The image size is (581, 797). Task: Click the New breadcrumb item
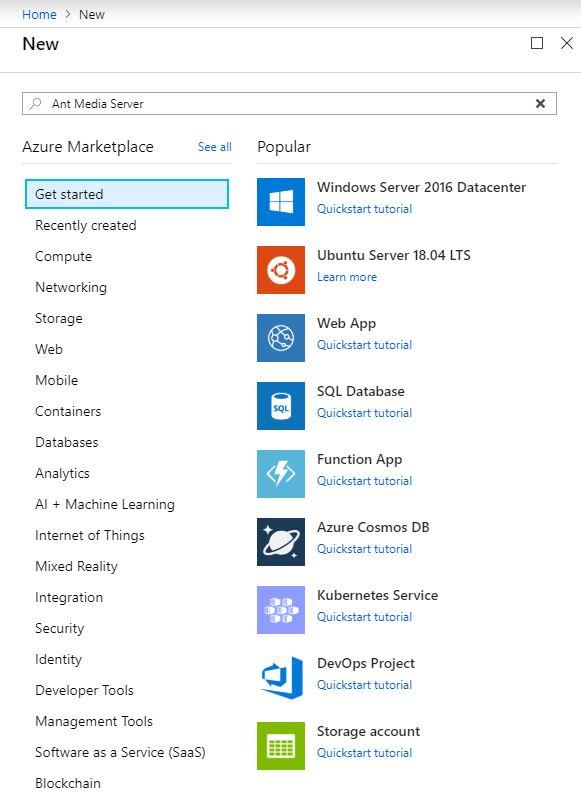91,15
